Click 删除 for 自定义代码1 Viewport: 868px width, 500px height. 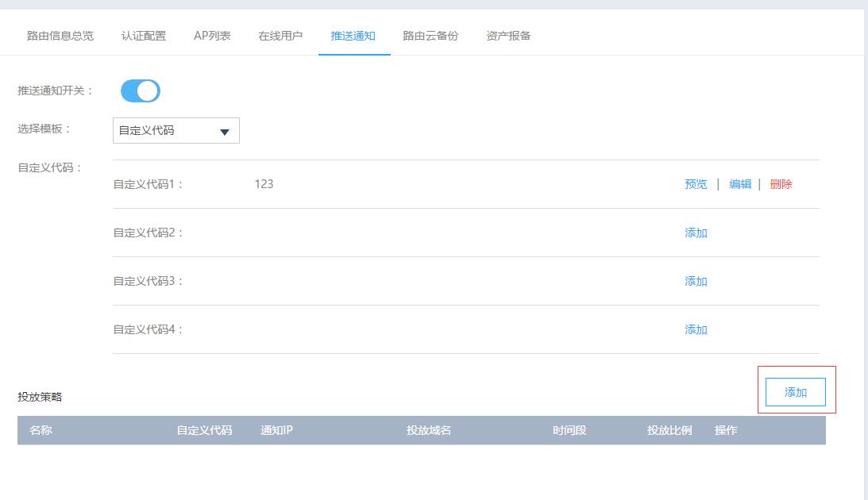click(x=781, y=184)
